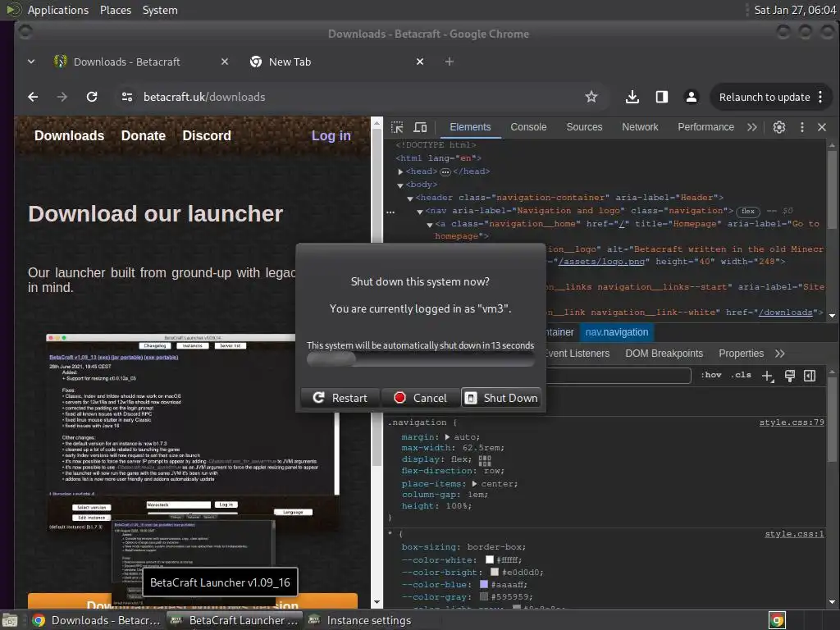The width and height of the screenshot is (840, 630).
Task: Expand the margin shorthand triangle
Action: pos(447,437)
